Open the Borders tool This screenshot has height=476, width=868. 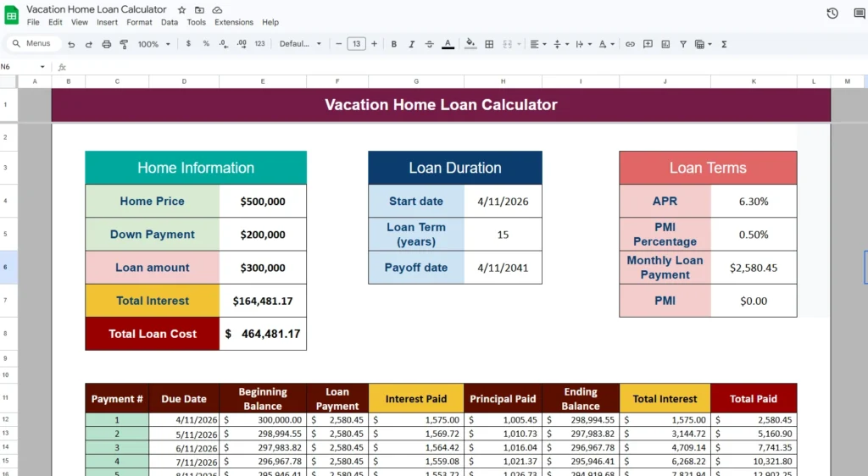[x=489, y=44]
